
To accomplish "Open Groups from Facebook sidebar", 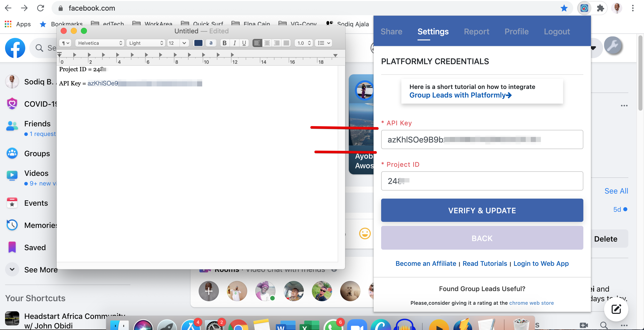I will tap(37, 153).
